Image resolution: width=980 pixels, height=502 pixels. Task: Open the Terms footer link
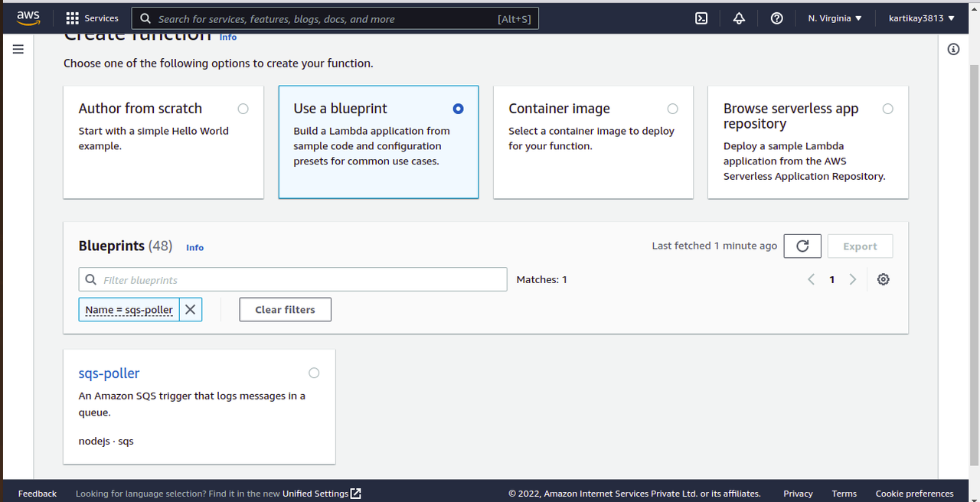coord(844,494)
